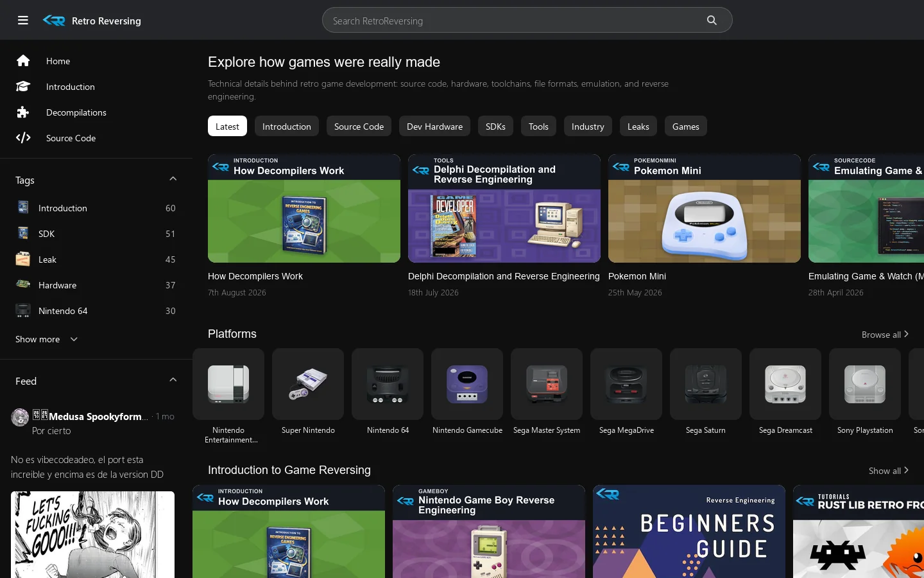Click the Source Code brackets icon
924x578 pixels.
tap(23, 137)
